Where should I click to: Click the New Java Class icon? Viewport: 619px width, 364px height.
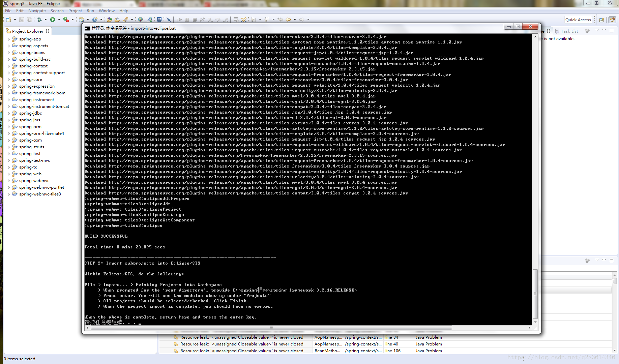click(95, 20)
